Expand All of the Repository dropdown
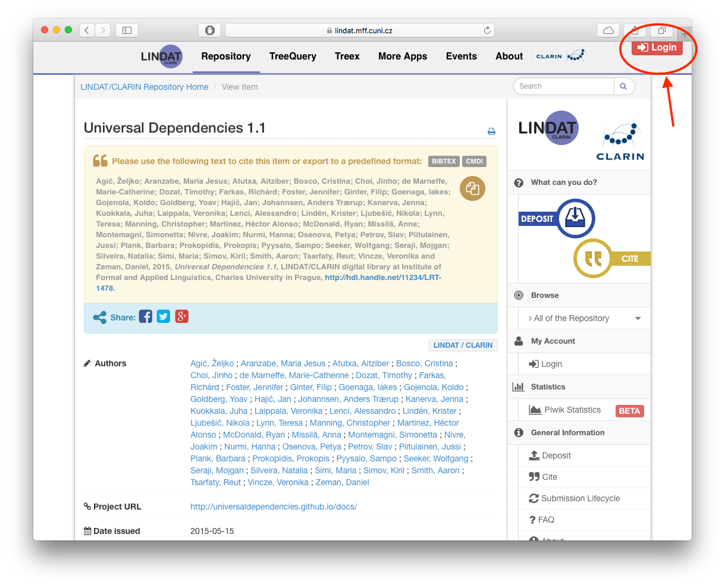725x588 pixels. click(585, 318)
